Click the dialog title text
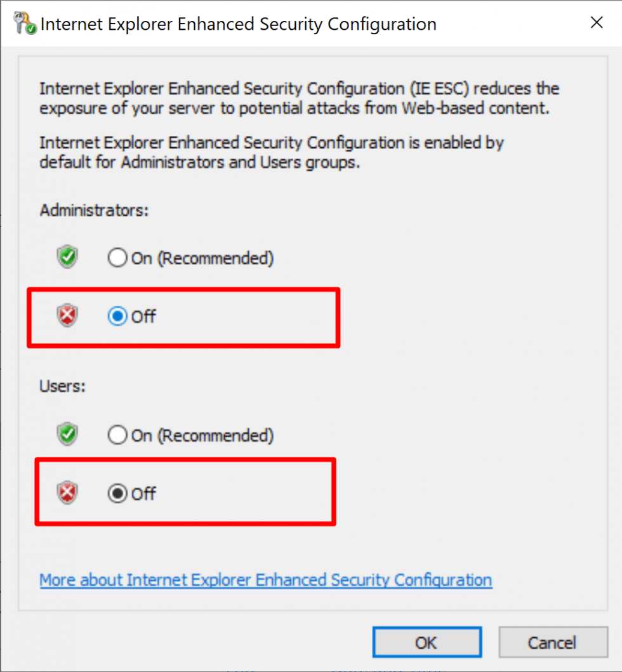The height and width of the screenshot is (672, 622). [x=238, y=23]
